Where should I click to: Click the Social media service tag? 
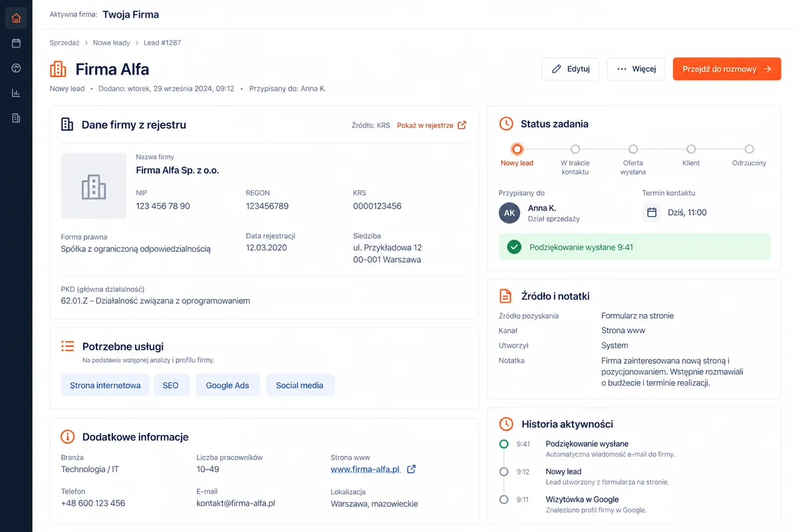tap(300, 385)
